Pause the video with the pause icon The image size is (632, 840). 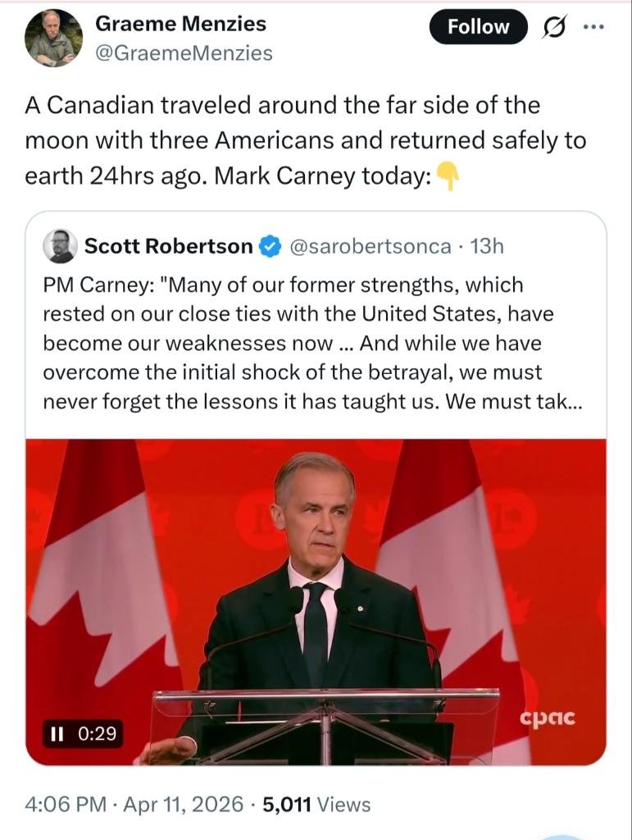(57, 733)
